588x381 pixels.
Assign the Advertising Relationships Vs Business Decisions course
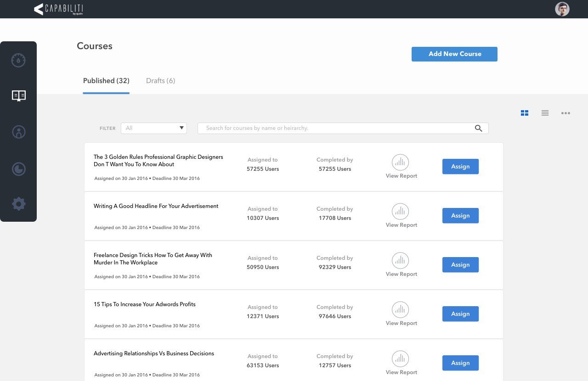pos(460,363)
